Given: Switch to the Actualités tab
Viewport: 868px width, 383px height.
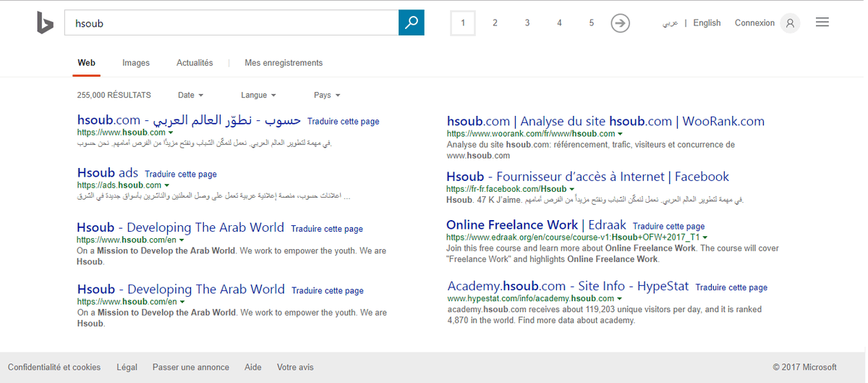Looking at the screenshot, I should (195, 63).
